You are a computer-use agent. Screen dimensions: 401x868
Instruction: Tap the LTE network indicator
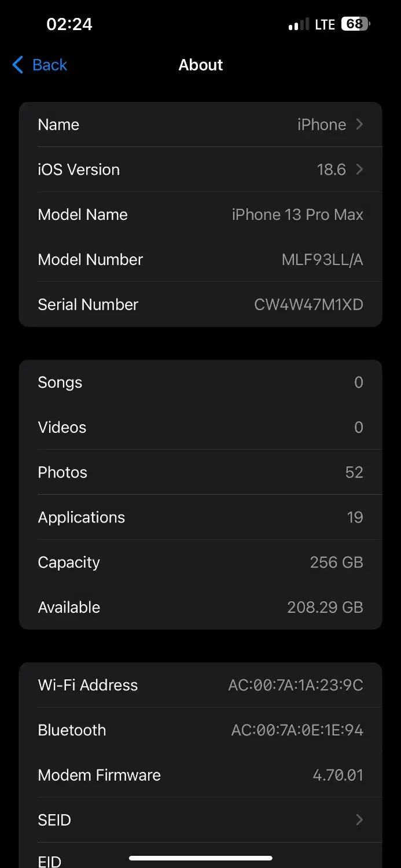pyautogui.click(x=325, y=25)
